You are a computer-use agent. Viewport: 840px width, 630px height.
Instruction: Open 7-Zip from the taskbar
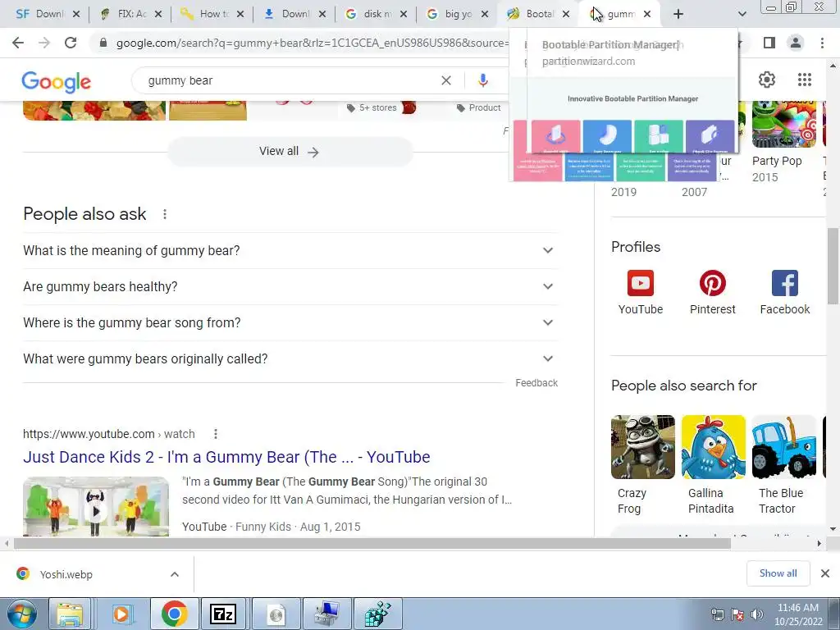coord(223,614)
